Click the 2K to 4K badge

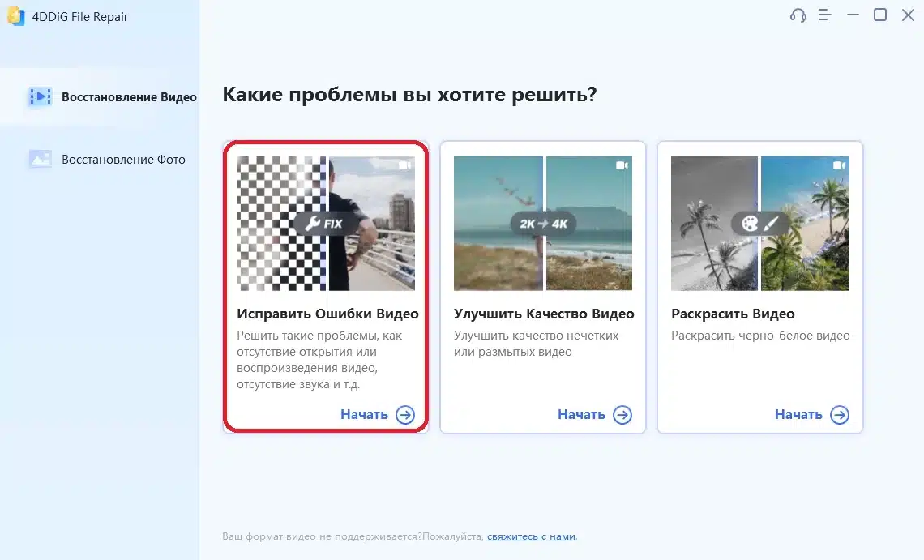(x=542, y=224)
